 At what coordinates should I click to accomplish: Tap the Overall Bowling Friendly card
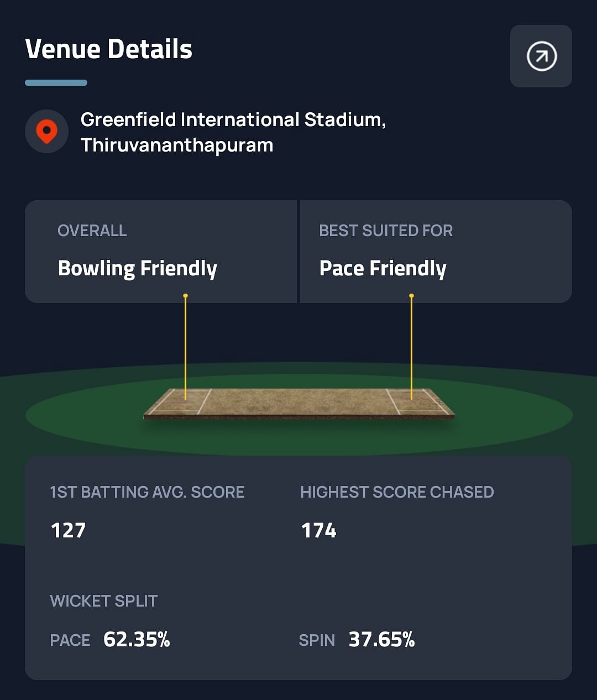160,251
